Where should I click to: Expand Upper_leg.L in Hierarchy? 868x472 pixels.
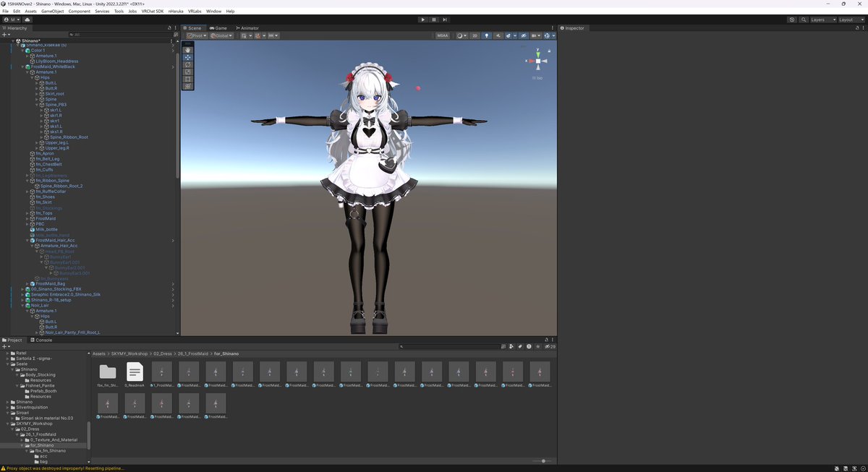tap(37, 142)
